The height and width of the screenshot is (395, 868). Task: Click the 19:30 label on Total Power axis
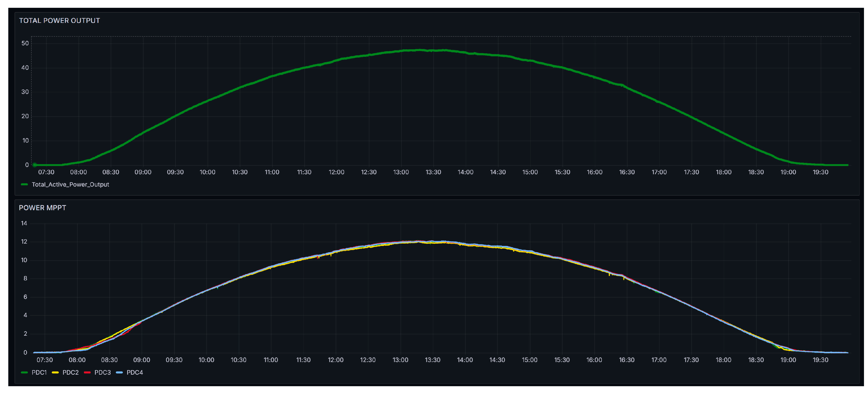point(821,172)
